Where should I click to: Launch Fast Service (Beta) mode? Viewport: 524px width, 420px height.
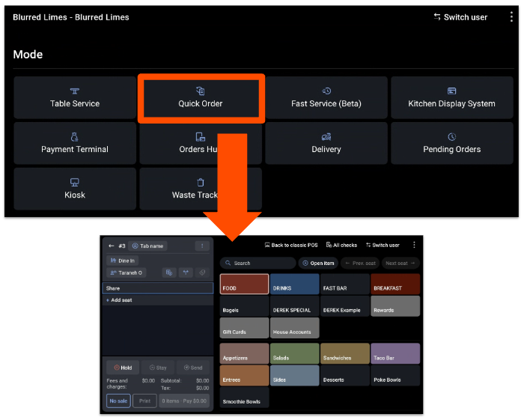pyautogui.click(x=326, y=97)
